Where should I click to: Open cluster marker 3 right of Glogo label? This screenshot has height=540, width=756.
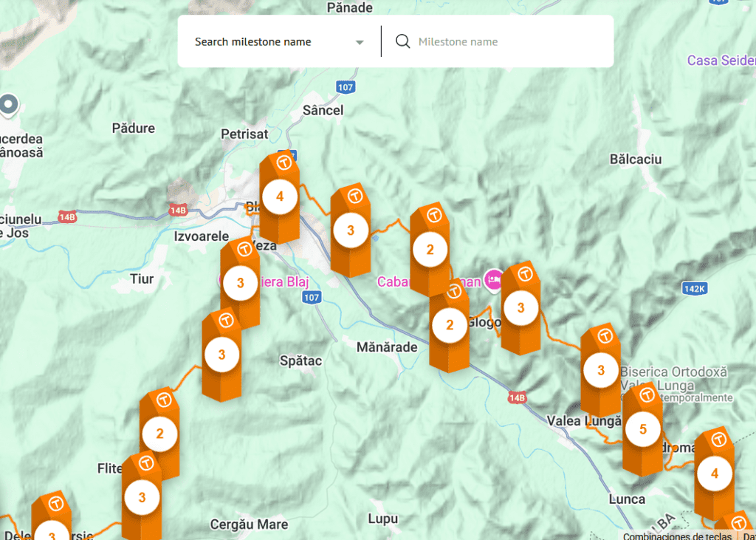point(520,308)
